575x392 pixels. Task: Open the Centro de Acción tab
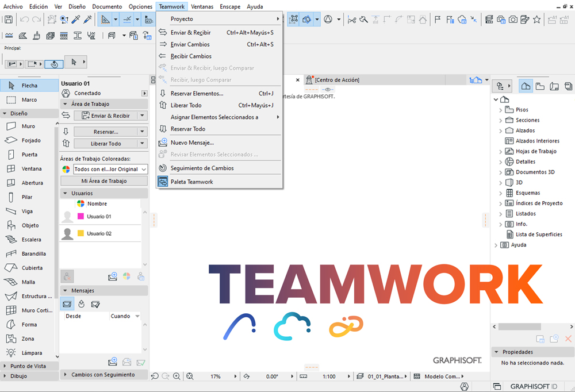click(336, 80)
